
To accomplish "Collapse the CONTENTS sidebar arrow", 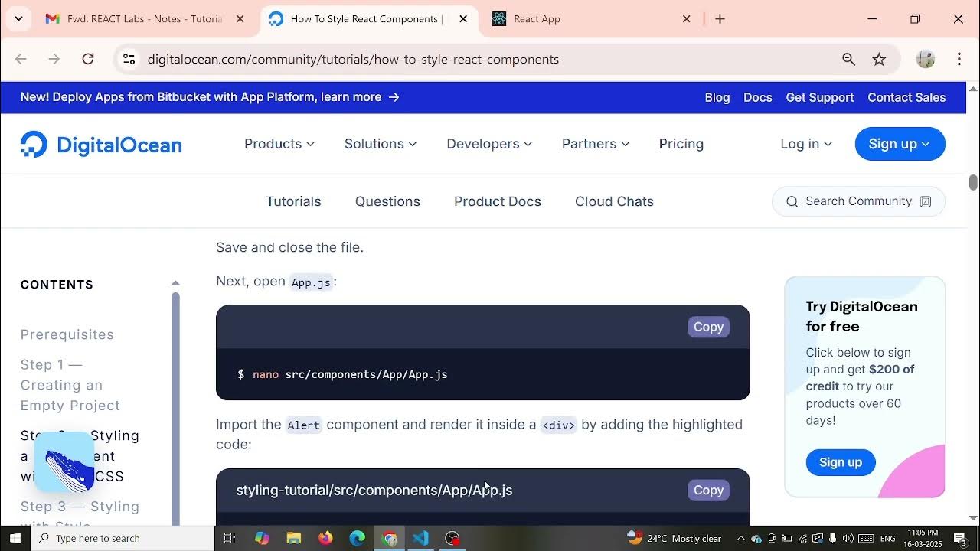I will [x=175, y=283].
